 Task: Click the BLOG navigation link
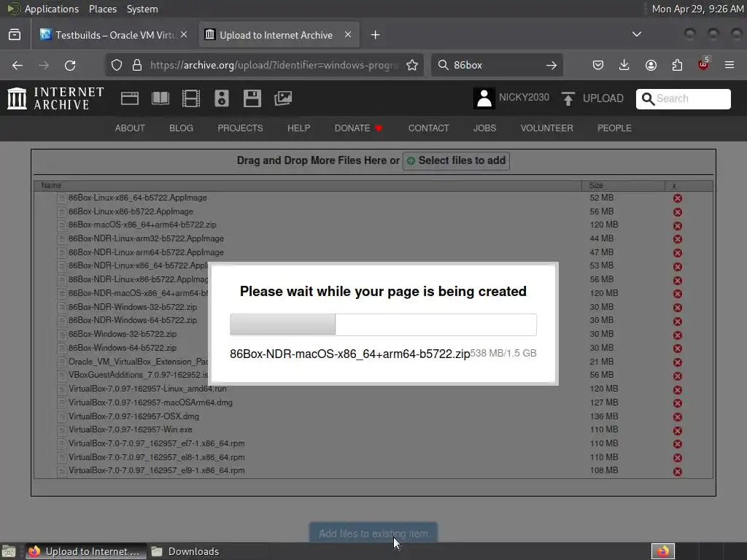(181, 128)
